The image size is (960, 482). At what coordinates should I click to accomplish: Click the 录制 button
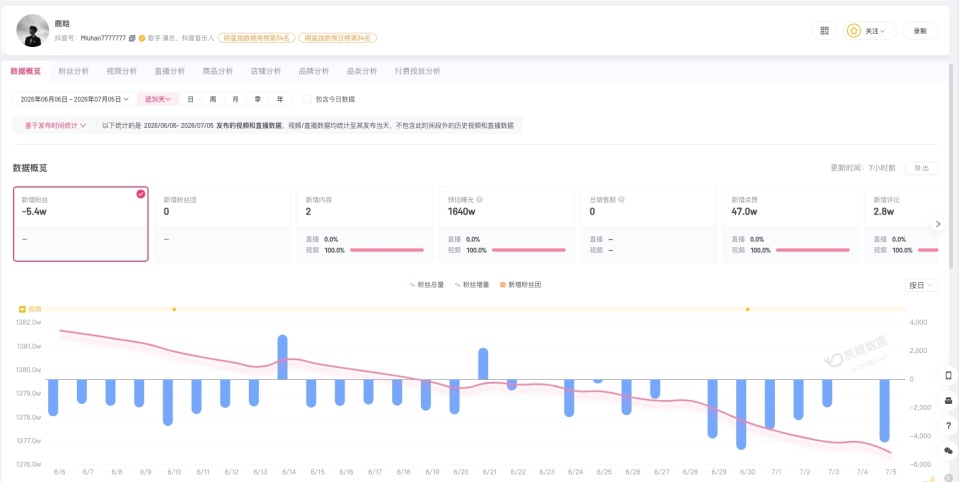920,31
